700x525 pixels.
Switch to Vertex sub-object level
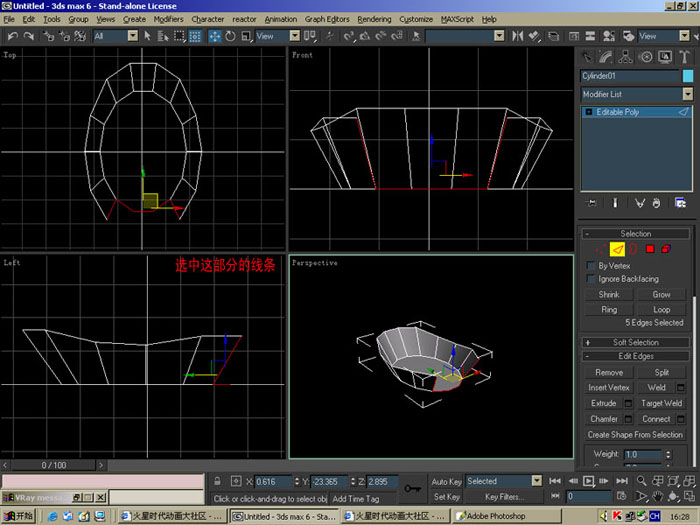point(601,249)
